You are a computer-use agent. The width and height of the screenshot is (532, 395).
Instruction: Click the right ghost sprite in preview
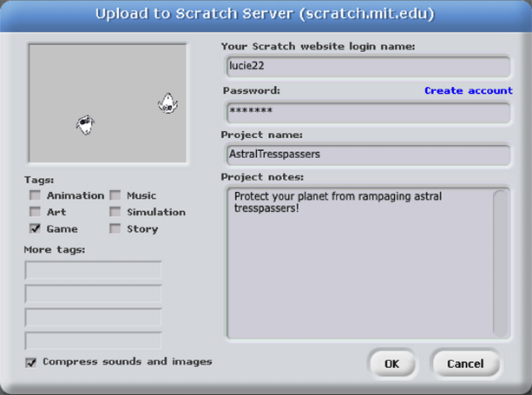coord(167,103)
